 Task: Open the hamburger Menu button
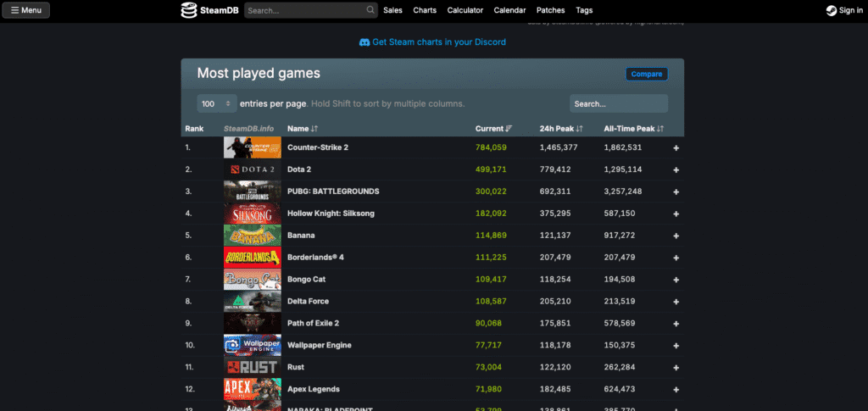(26, 10)
